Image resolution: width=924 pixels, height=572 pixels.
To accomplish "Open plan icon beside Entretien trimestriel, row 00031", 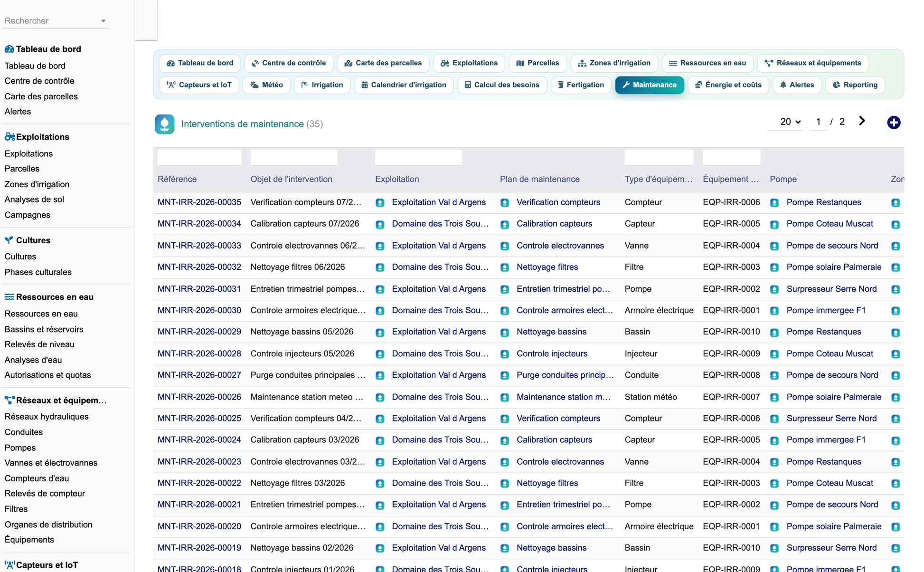I will coord(505,289).
